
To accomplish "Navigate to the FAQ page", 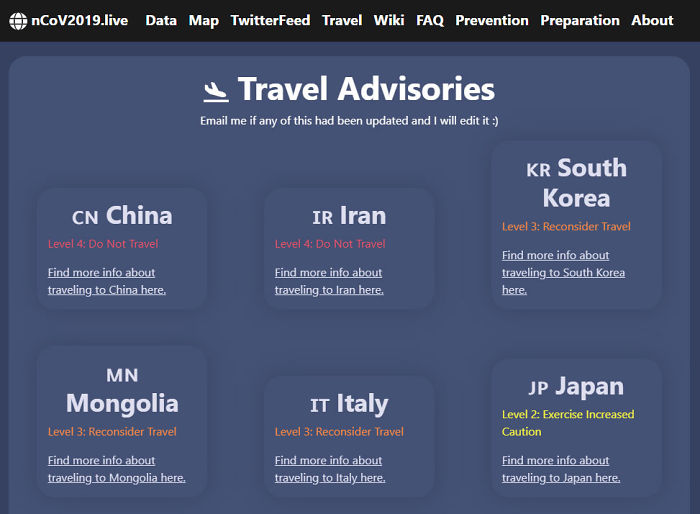I will pyautogui.click(x=430, y=20).
